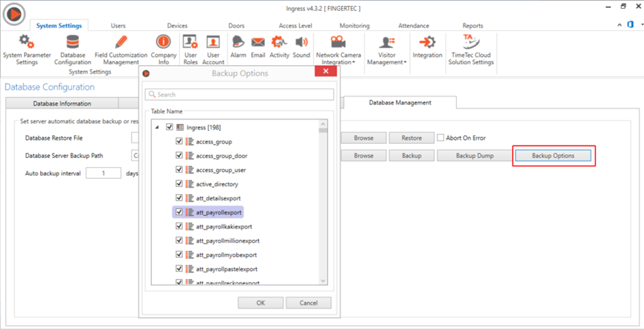Switch to the Access Level ribbon tab
The height and width of the screenshot is (329, 644).
point(295,25)
